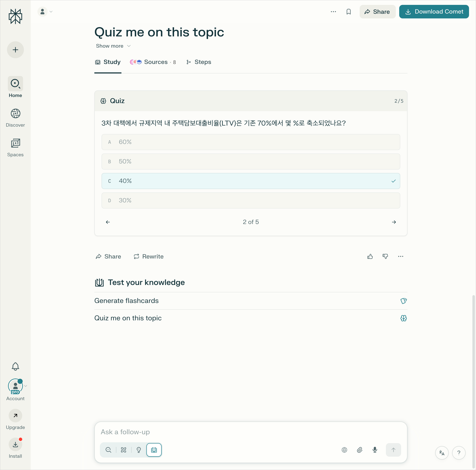The width and height of the screenshot is (476, 470).
Task: Open the Discover page from sidebar
Action: pos(15,118)
